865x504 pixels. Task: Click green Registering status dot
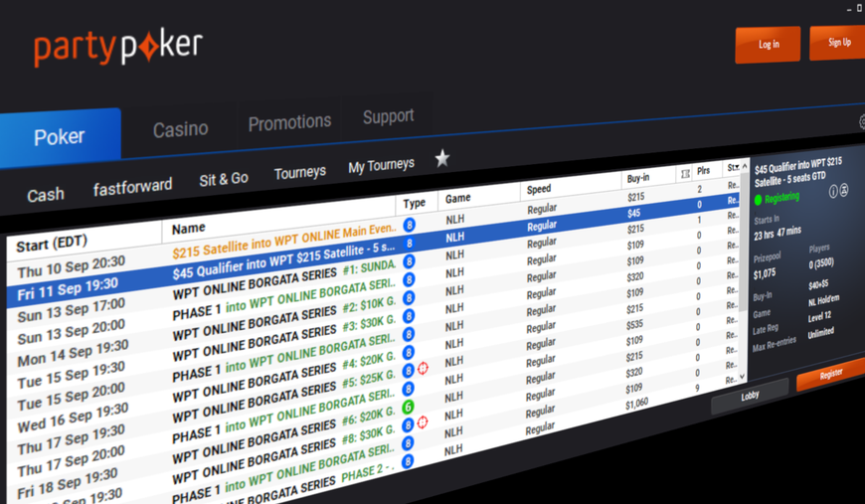tap(758, 200)
